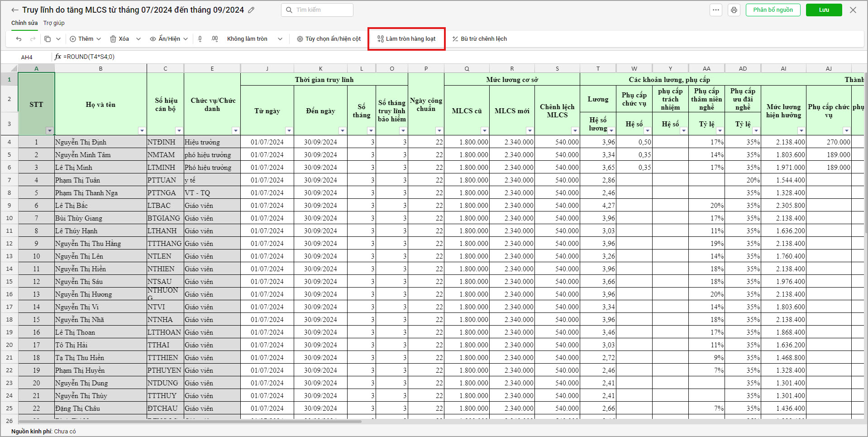Open filter dropdown of Chức vụ/Chức danh
Screen dimensions: 868x437
[x=235, y=131]
